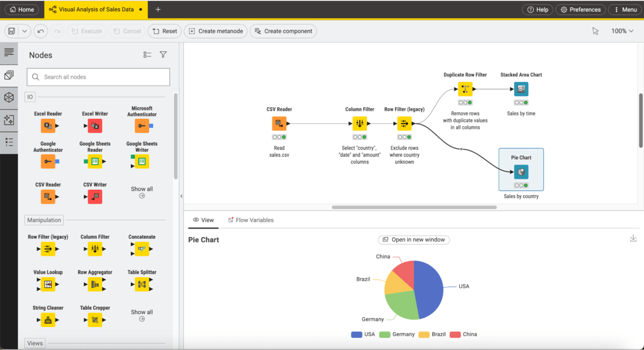This screenshot has width=644, height=350.
Task: Select the Table Splitter node icon
Action: click(142, 285)
